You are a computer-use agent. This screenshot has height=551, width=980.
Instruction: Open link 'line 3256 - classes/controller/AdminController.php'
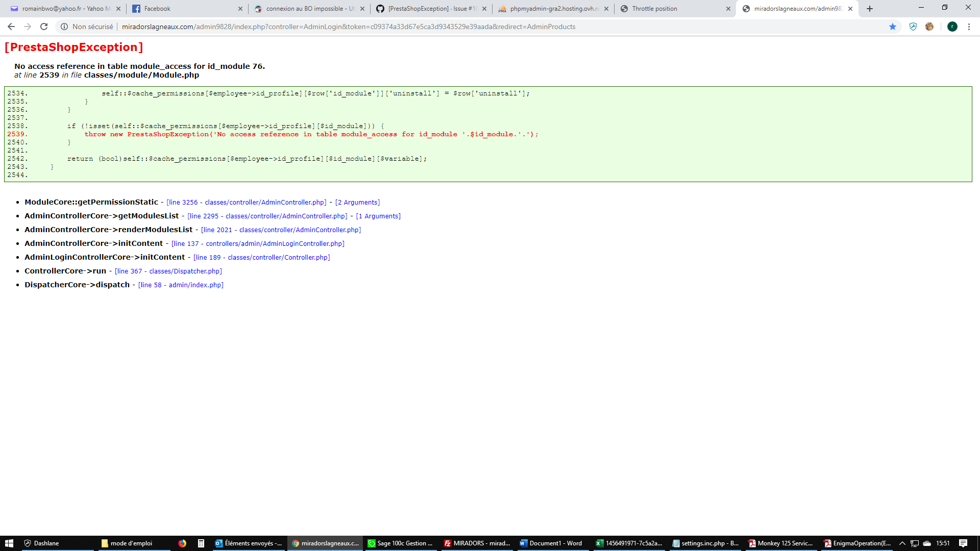coord(247,203)
